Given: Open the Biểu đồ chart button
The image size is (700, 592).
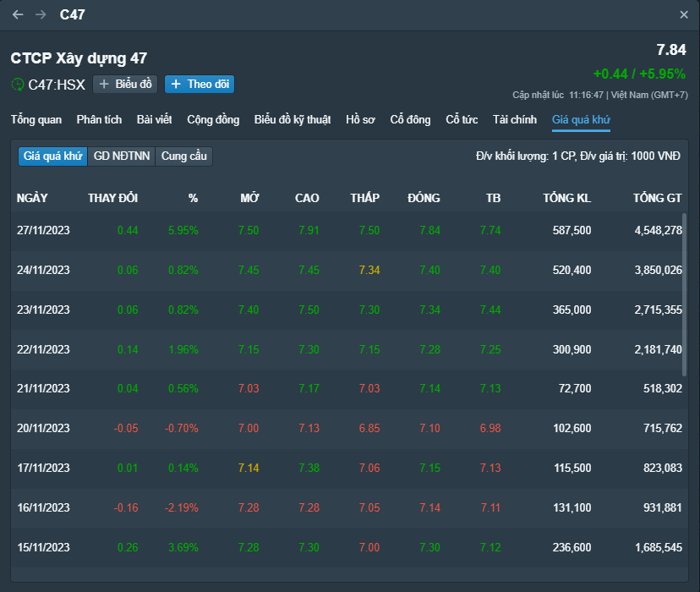Looking at the screenshot, I should tap(125, 84).
